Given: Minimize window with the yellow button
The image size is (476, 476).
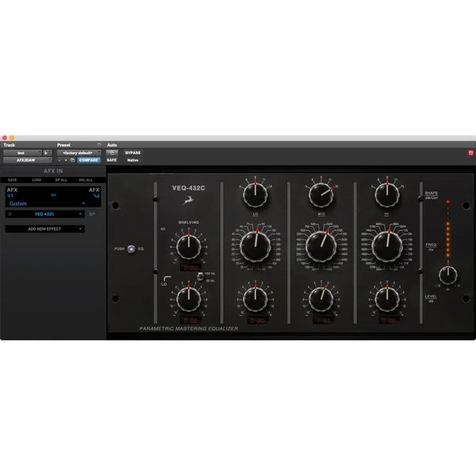Looking at the screenshot, I should pyautogui.click(x=12, y=138).
